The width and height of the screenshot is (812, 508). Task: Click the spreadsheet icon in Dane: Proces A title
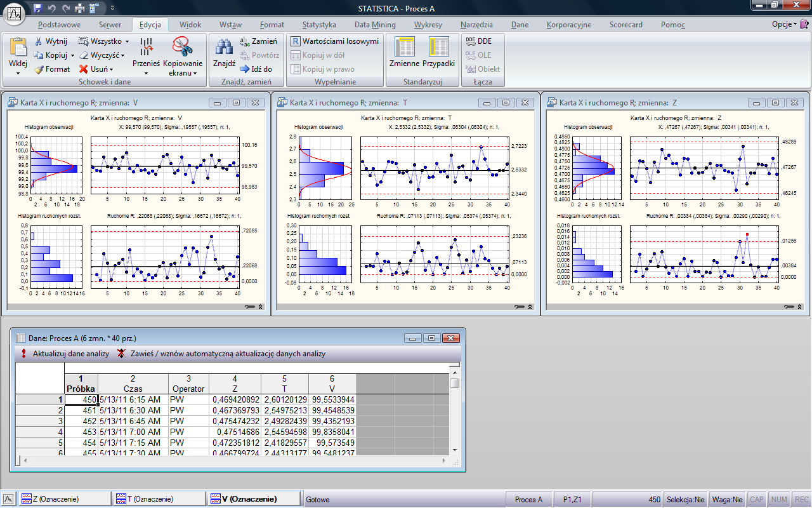coord(20,338)
